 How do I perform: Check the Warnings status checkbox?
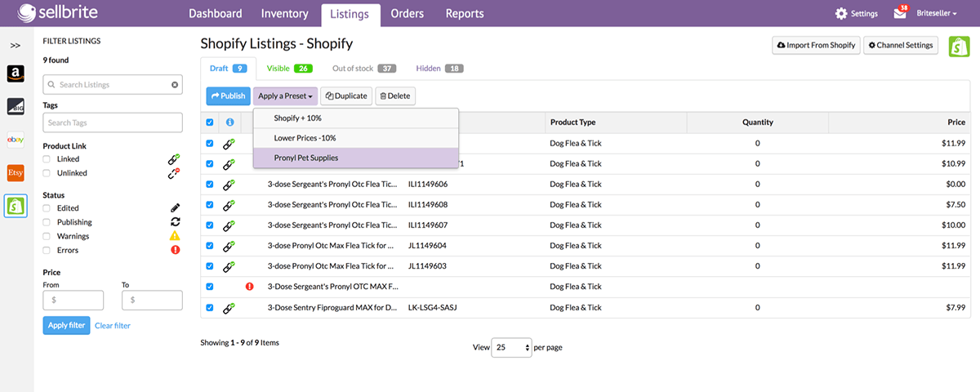click(47, 236)
